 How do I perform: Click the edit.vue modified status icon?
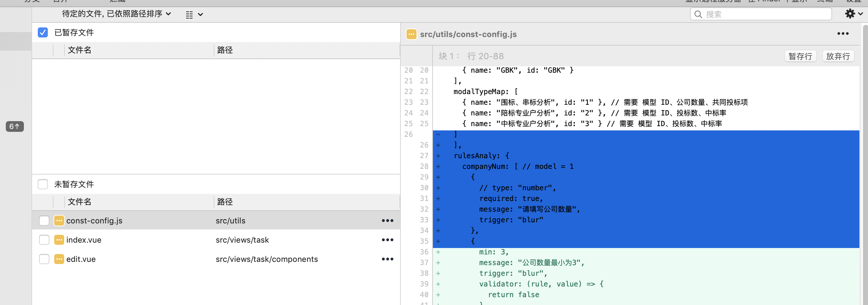[59, 259]
